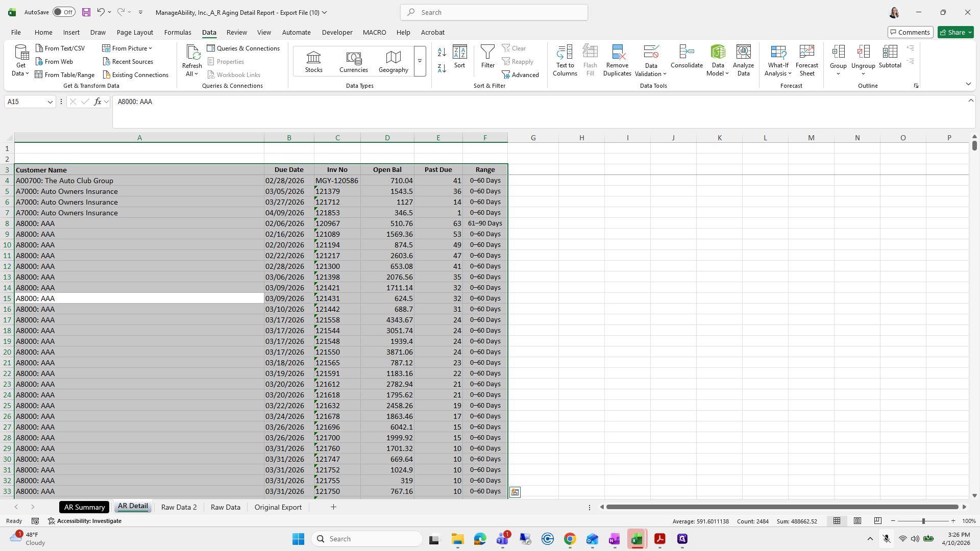Toggle the AutoSave switch

(64, 12)
